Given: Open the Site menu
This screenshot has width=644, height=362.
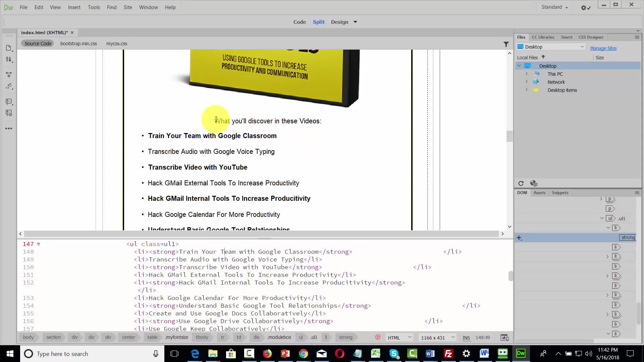Looking at the screenshot, I should coord(128,7).
